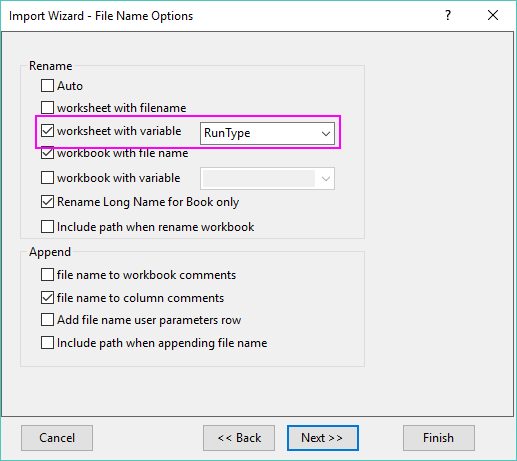Screen dimensions: 517x461
Task: Toggle Rename Long Name for Book only
Action: [x=47, y=202]
